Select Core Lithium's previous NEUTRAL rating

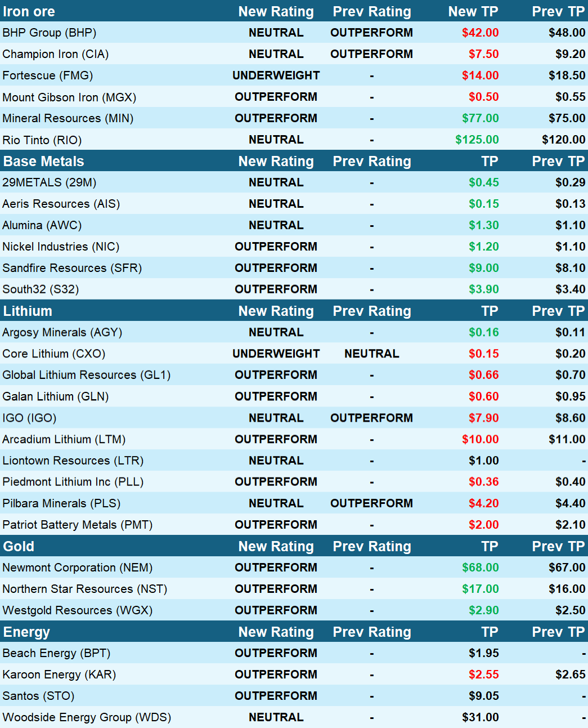(x=371, y=354)
